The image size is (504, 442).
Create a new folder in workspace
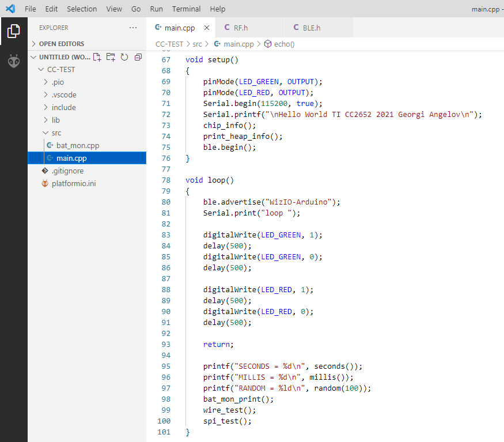pyautogui.click(x=111, y=57)
